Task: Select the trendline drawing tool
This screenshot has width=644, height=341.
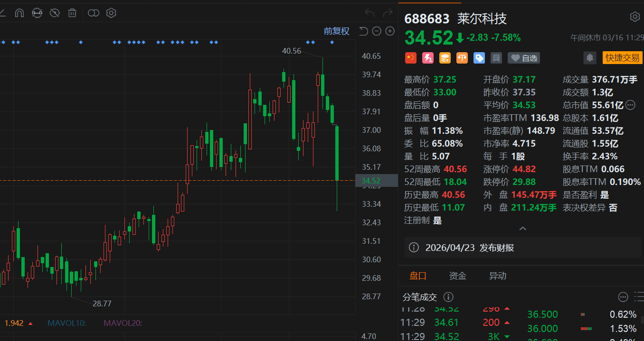Action: point(2,13)
